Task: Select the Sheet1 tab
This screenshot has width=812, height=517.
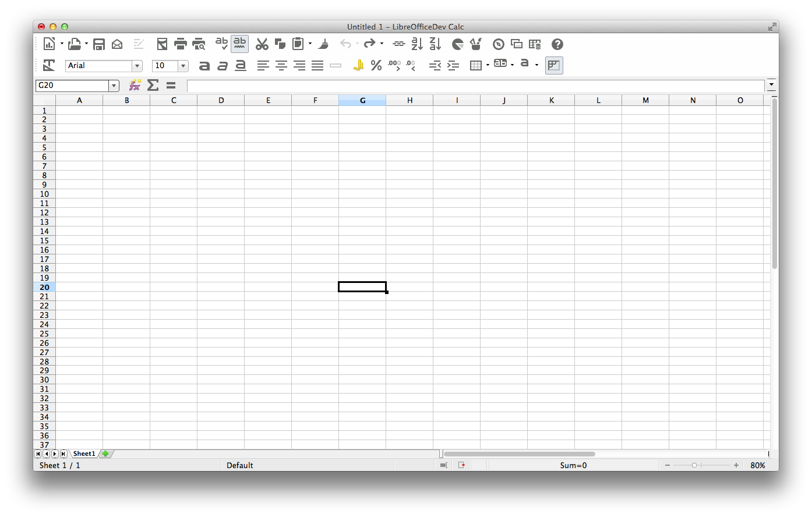Action: pos(84,454)
